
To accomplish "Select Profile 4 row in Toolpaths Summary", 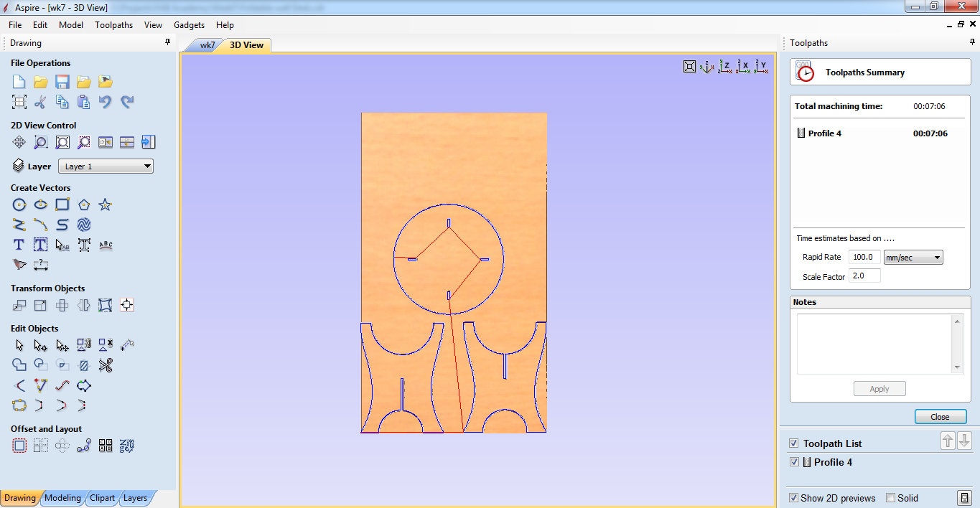I will click(879, 133).
